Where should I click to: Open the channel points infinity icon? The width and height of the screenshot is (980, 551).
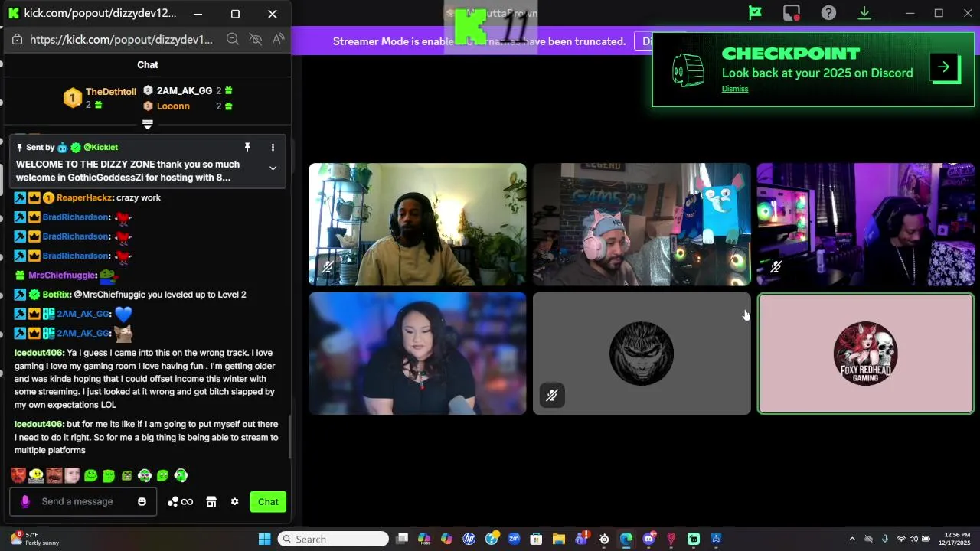[x=181, y=502]
